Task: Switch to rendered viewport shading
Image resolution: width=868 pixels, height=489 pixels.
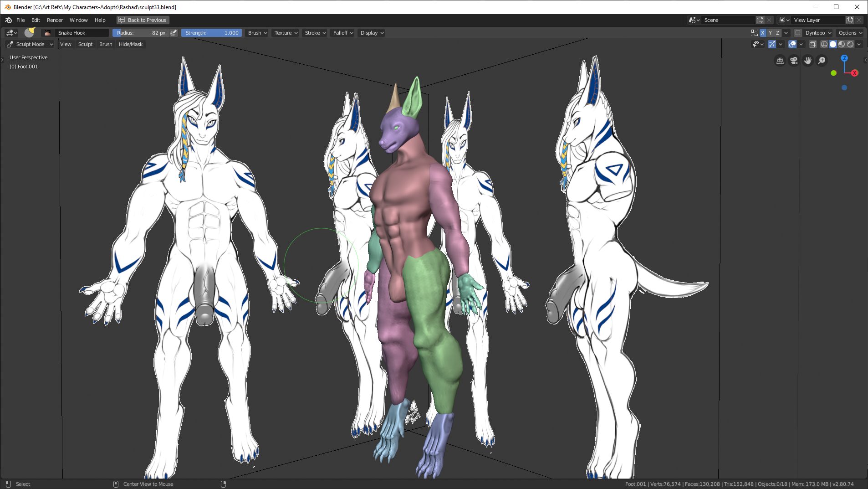Action: point(850,44)
